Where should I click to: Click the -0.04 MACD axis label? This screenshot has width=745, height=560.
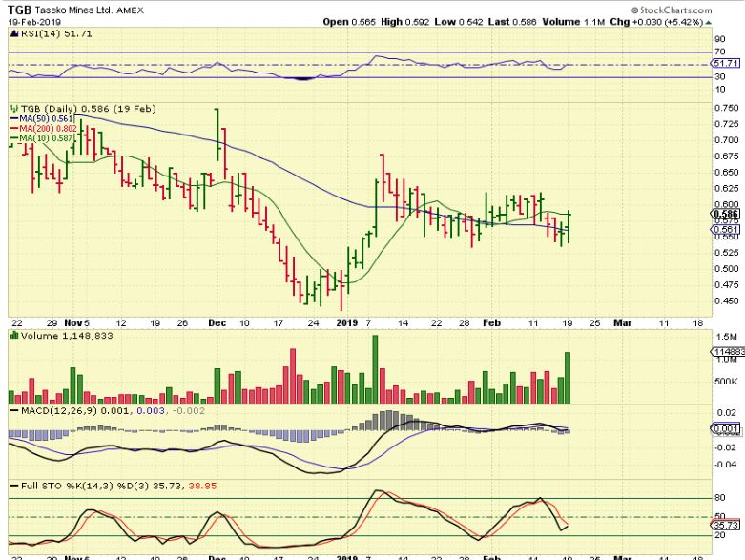(x=726, y=464)
